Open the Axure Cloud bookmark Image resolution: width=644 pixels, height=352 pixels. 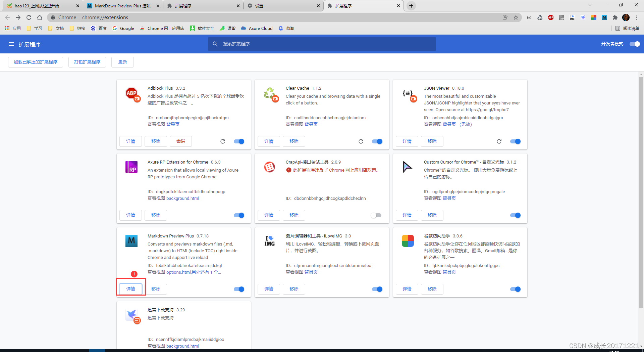coord(257,28)
